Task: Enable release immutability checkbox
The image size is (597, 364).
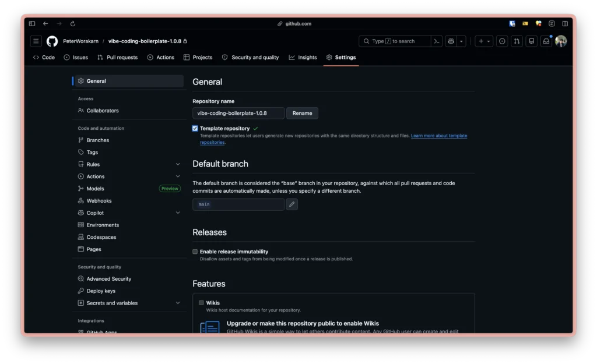Action: [195, 252]
